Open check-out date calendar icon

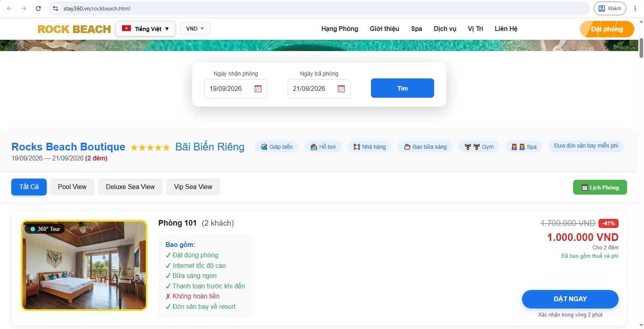pyautogui.click(x=341, y=89)
